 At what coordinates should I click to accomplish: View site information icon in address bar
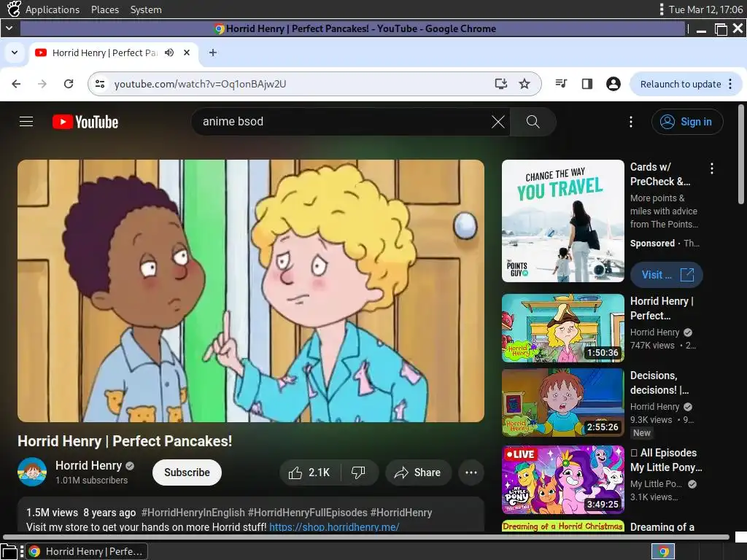(x=100, y=84)
